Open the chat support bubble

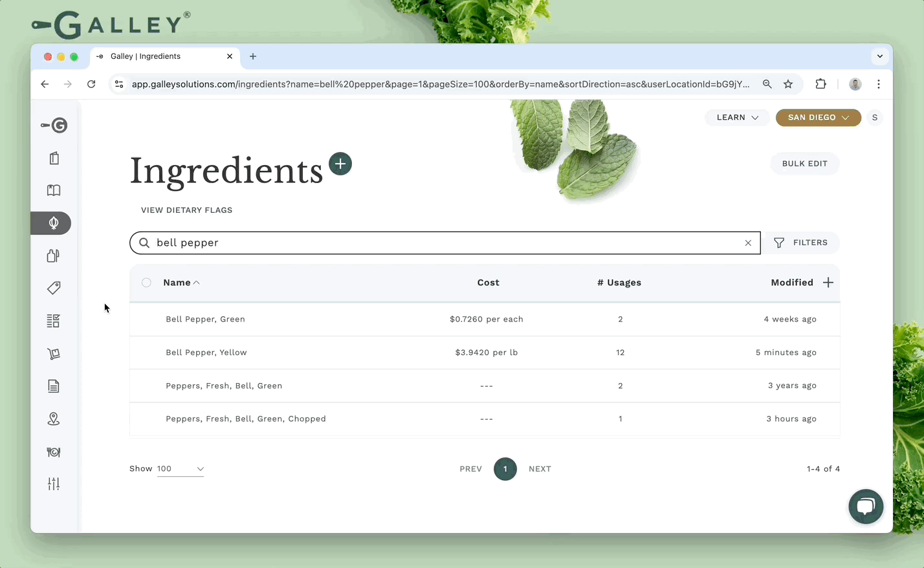(866, 507)
